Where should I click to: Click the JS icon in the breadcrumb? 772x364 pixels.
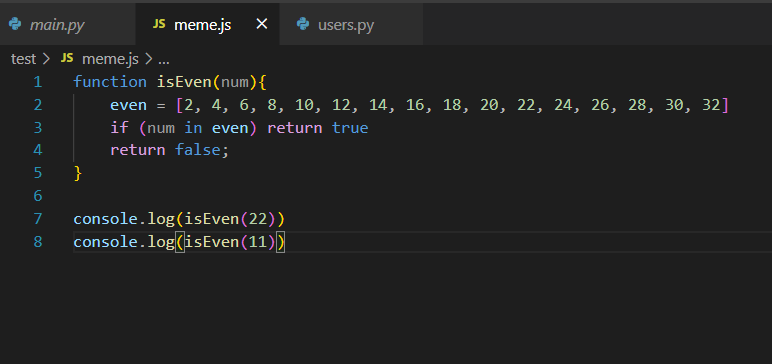click(x=67, y=59)
